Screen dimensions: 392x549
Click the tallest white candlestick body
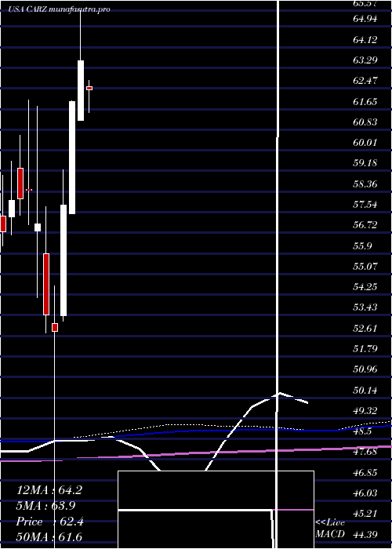72,158
